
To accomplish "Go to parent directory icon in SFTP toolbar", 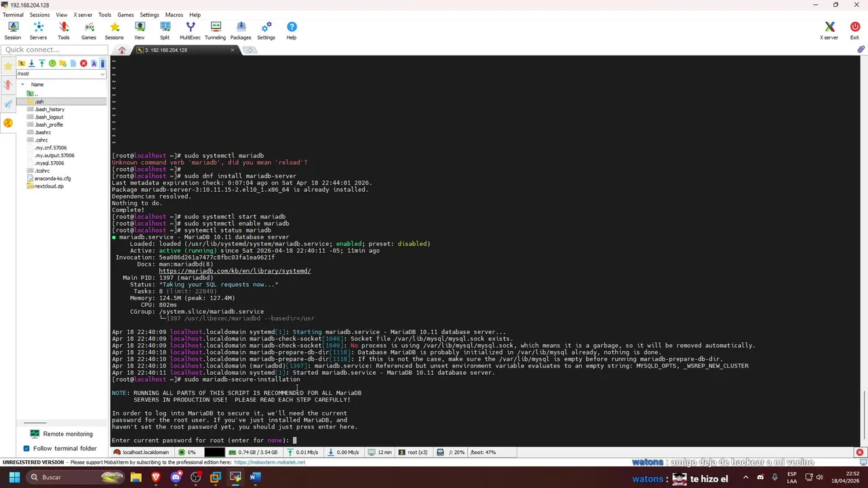I will 21,63.
